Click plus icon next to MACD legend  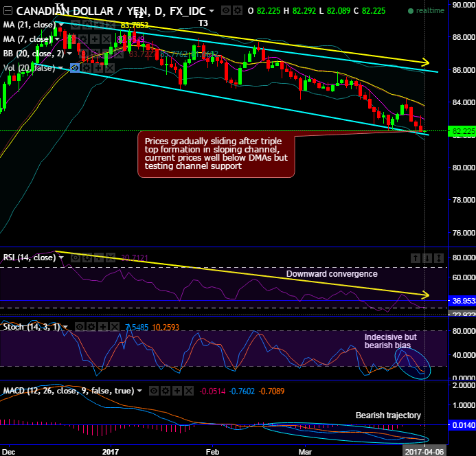[x=177, y=391]
